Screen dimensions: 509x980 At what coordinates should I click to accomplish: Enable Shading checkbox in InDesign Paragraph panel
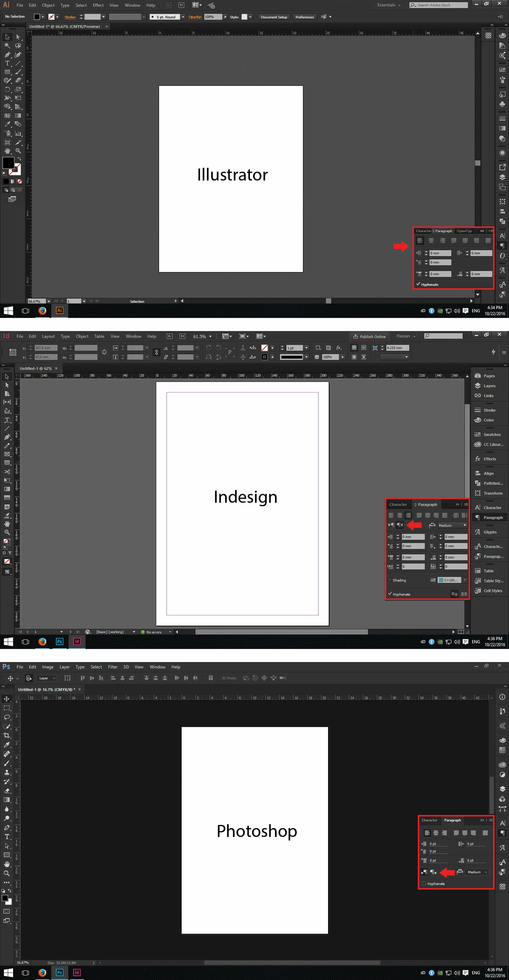390,580
